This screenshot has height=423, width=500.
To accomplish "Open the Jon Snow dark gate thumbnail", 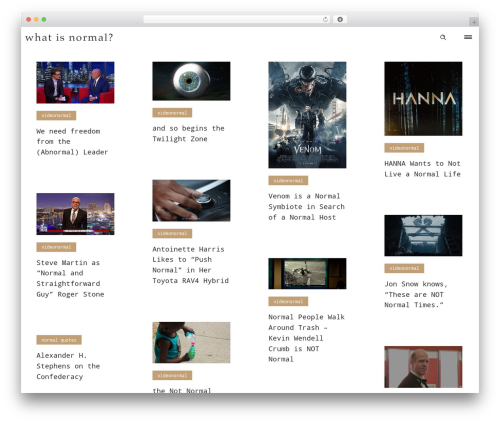I will (423, 235).
